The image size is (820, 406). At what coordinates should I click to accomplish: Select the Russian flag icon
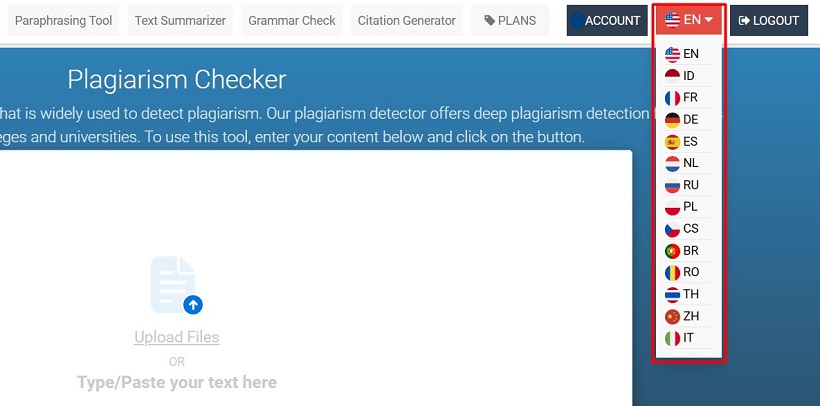(673, 185)
